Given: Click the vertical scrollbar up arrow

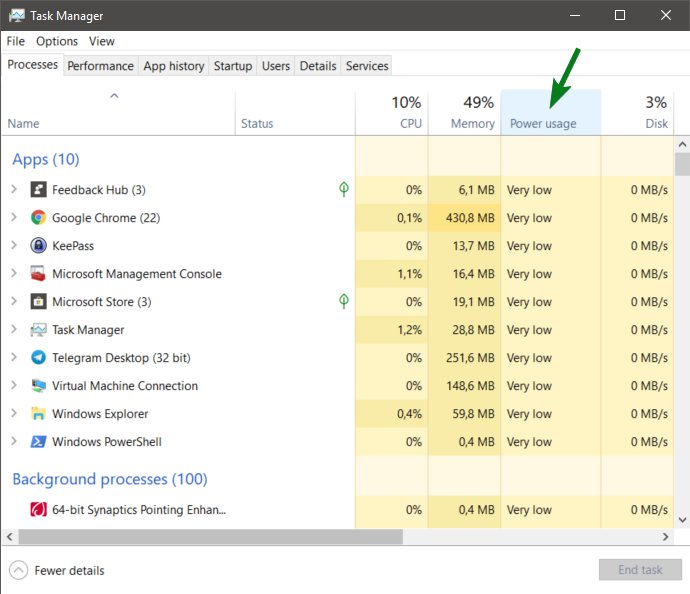Looking at the screenshot, I should pos(682,144).
